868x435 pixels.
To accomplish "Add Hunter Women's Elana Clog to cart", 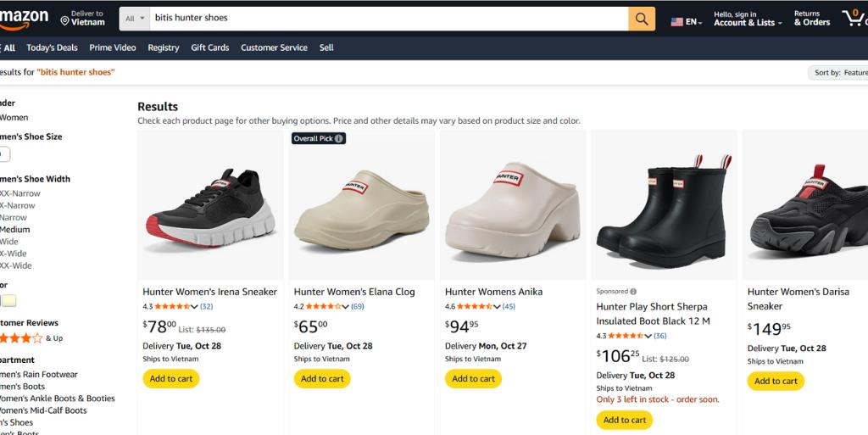I will pyautogui.click(x=322, y=379).
